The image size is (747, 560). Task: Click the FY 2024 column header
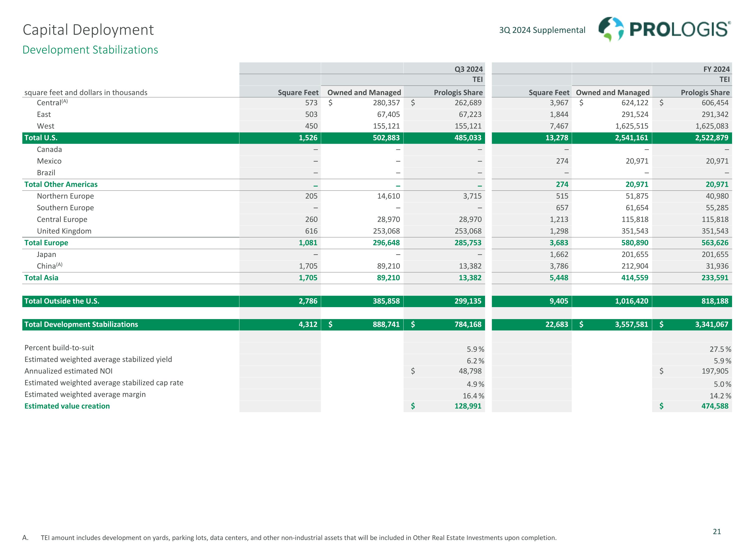click(716, 69)
